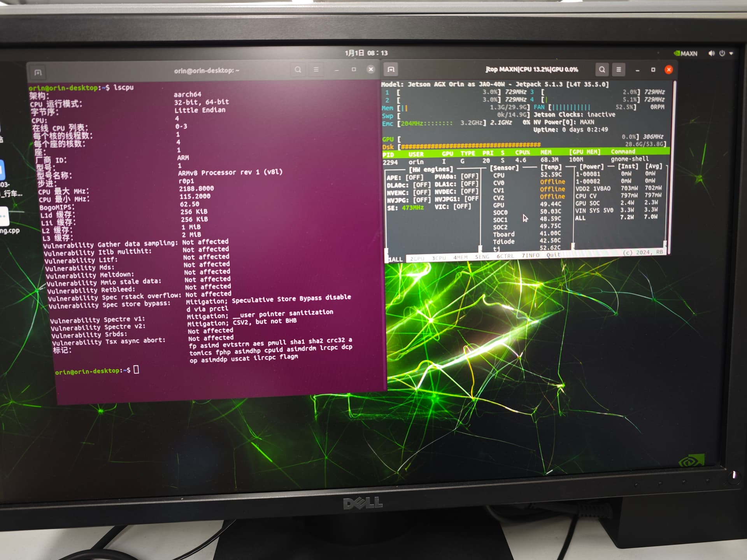Screen dimensions: 747x560
Task: Open the calendar from the top bar clock
Action: tap(366, 53)
